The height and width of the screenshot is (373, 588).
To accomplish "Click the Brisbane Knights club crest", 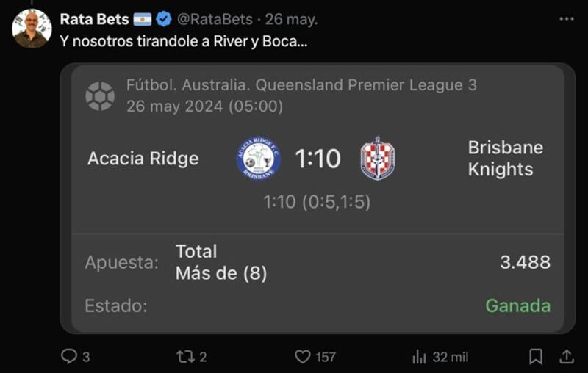I will pos(378,158).
